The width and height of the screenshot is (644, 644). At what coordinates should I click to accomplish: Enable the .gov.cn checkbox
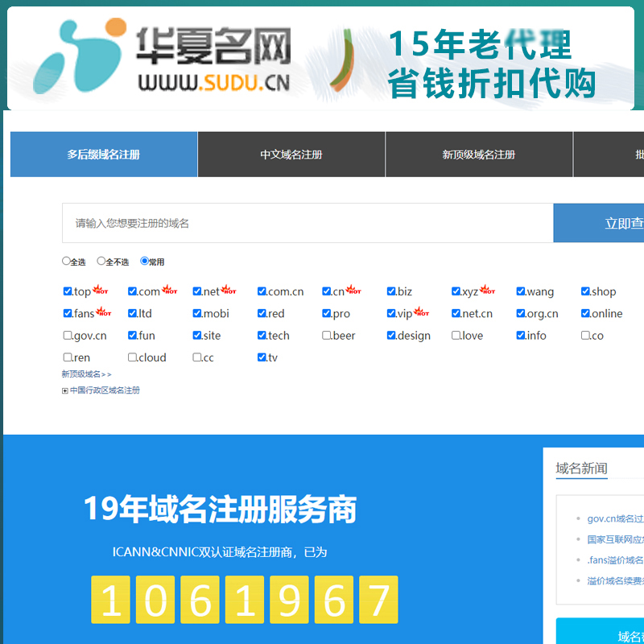(x=68, y=335)
